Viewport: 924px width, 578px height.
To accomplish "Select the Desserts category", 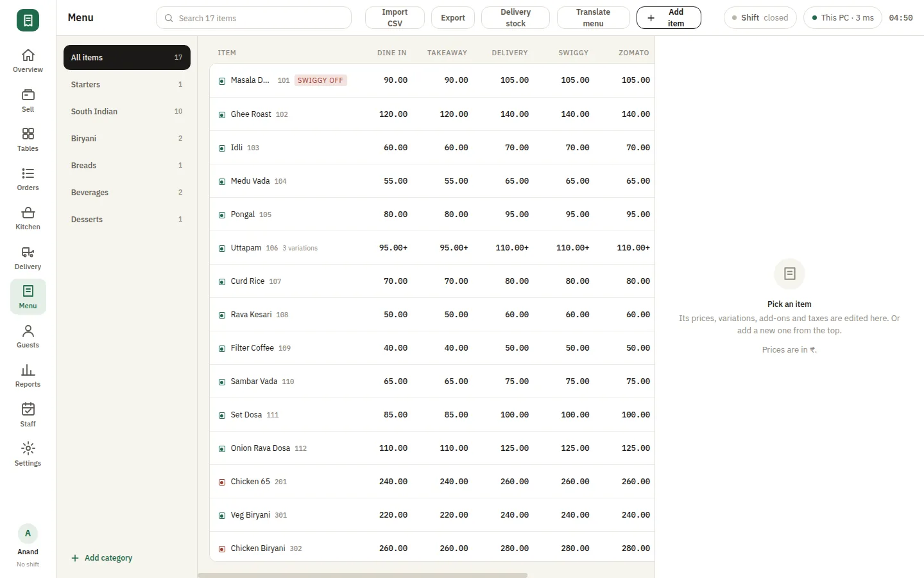I will tap(127, 219).
